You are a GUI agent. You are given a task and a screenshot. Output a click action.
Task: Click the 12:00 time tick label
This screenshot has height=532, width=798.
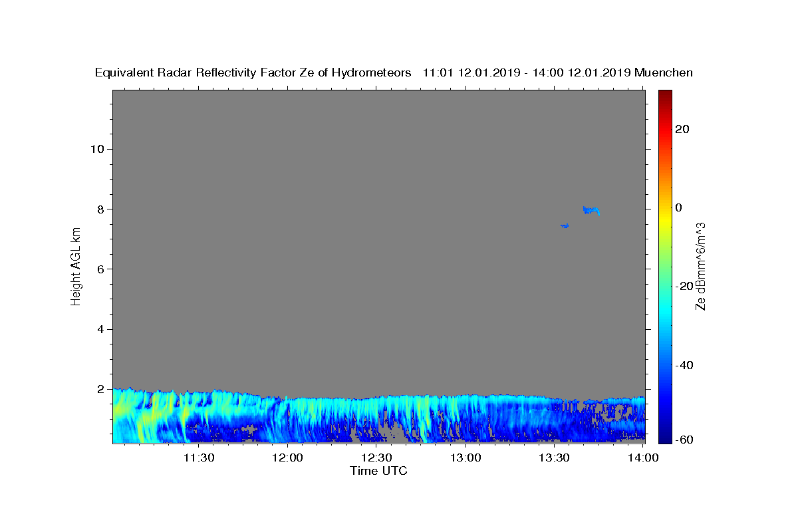(287, 458)
